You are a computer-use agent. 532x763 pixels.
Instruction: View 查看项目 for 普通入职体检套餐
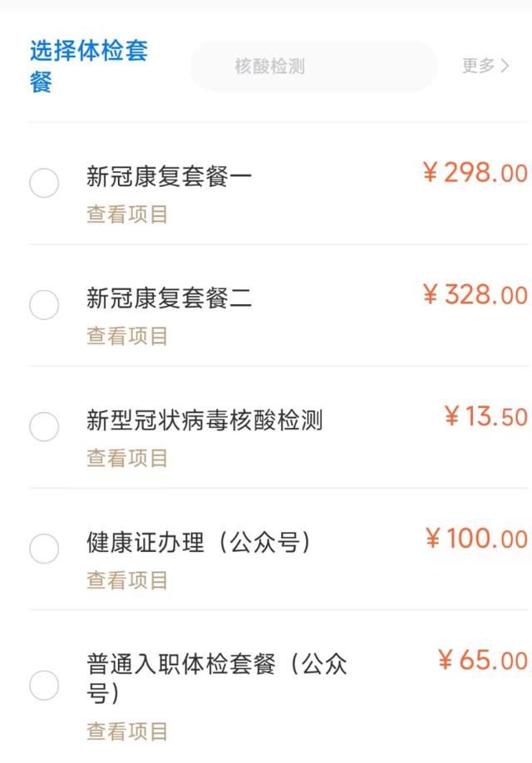coord(126,731)
